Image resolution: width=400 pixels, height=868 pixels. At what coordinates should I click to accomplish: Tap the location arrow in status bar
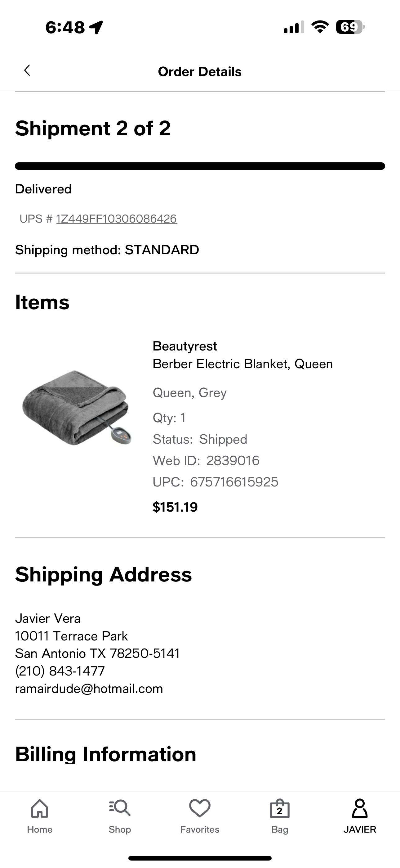(96, 27)
